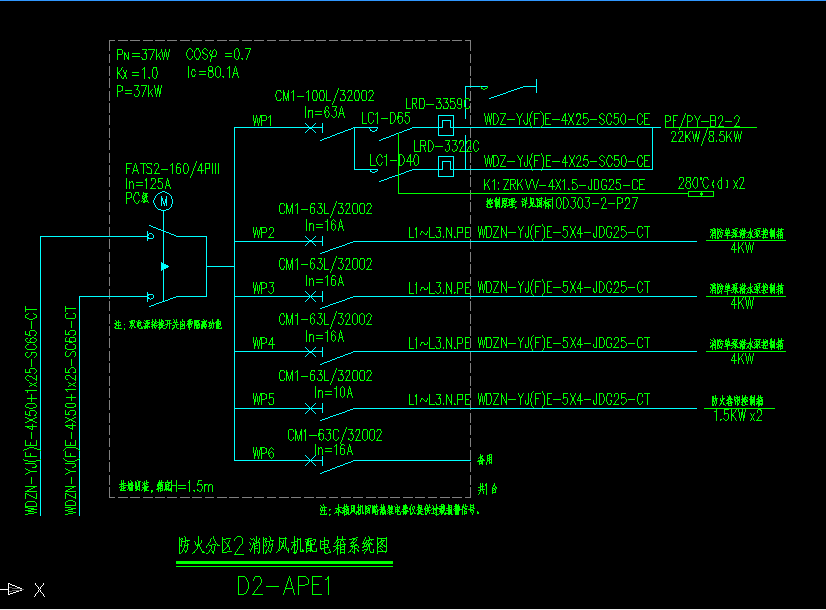The image size is (826, 610).
Task: Select the COSφ=0.7 text
Action: click(219, 54)
